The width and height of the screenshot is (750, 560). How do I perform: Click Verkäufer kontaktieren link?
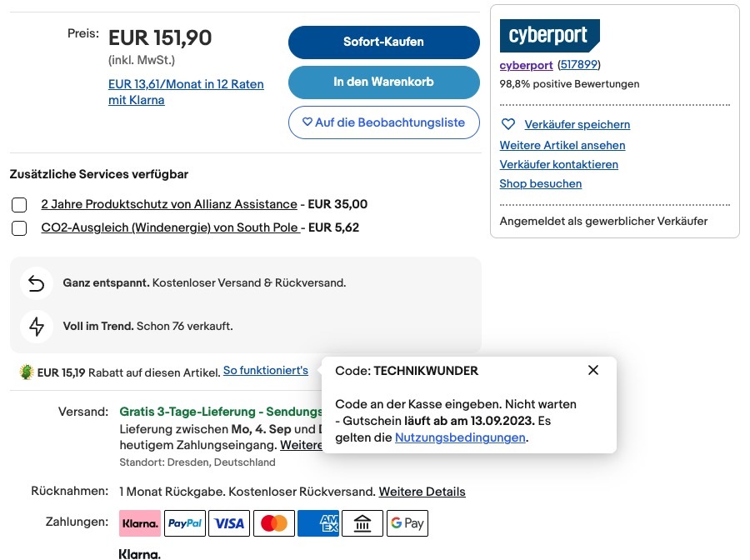coord(558,164)
